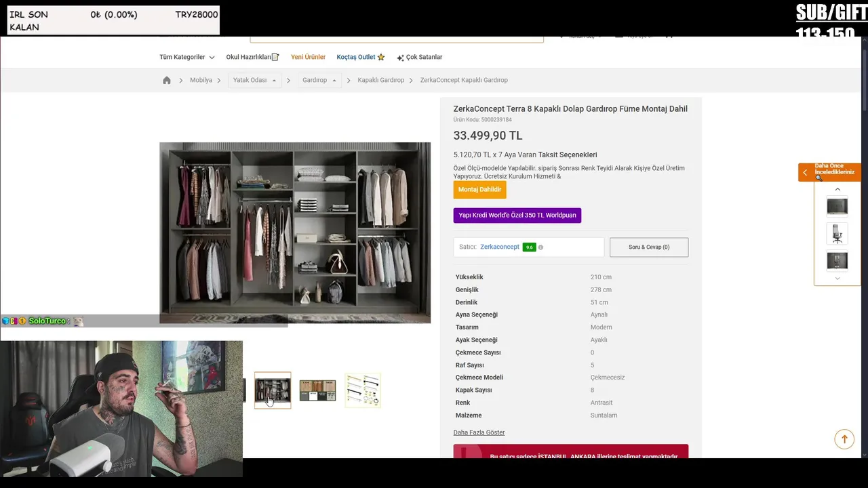The height and width of the screenshot is (488, 868).
Task: Click the product title ZerkaConcept Terra 8 Kapaklı
Action: click(570, 108)
